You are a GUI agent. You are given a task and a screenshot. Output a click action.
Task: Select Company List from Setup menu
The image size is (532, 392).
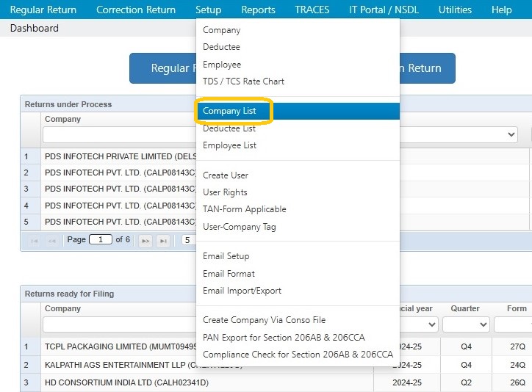coord(229,111)
